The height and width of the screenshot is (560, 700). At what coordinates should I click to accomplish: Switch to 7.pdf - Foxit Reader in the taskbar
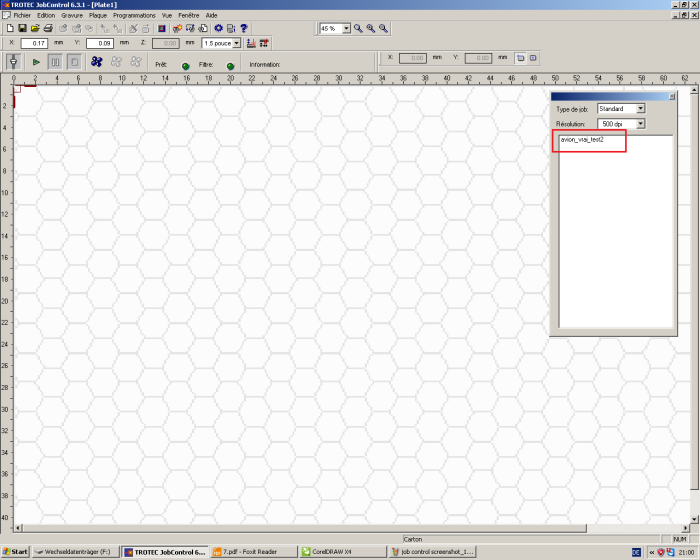254,552
